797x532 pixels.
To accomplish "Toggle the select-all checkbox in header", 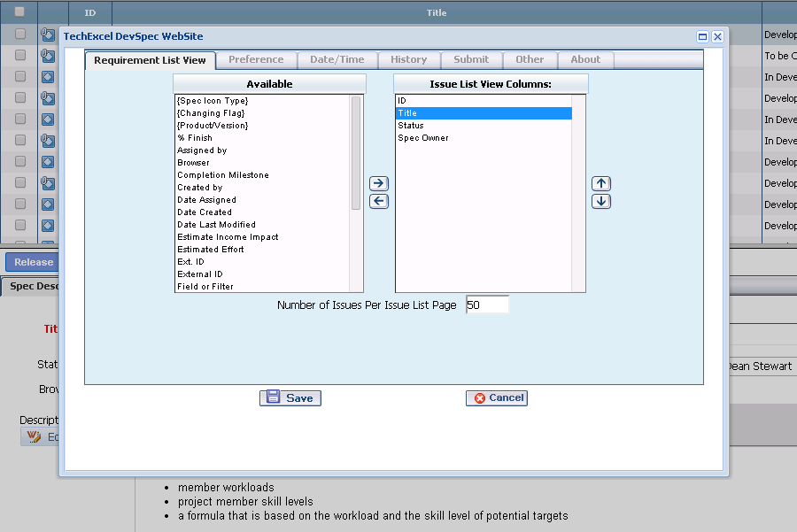I will click(x=19, y=12).
